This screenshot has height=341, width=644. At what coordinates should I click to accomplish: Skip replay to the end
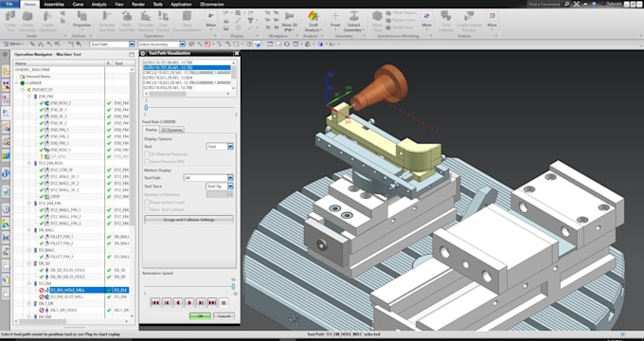pos(212,303)
